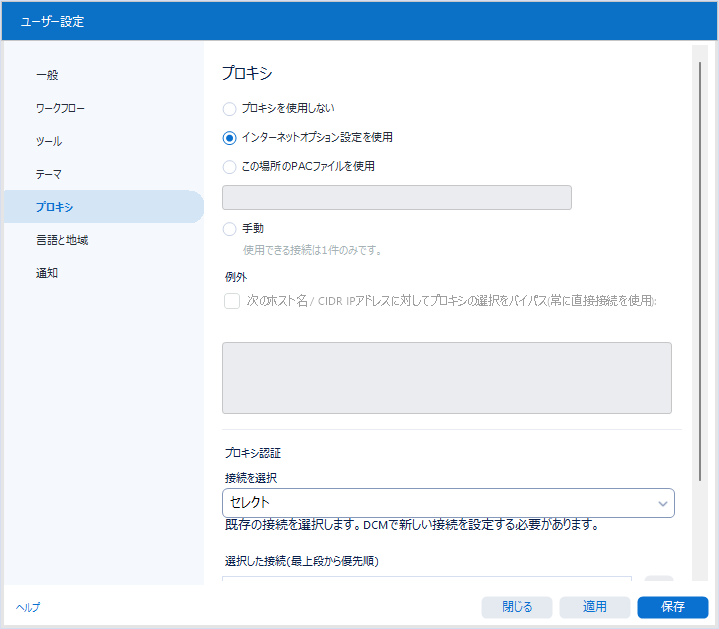This screenshot has height=629, width=719.
Task: Go to the 'ワークフロー' settings section
Action: [x=62, y=108]
